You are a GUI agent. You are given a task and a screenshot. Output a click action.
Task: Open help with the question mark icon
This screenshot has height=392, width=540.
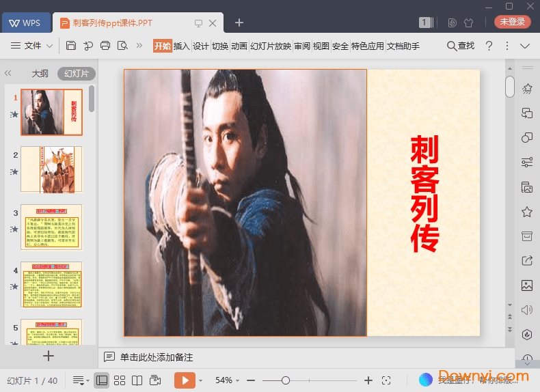point(489,46)
